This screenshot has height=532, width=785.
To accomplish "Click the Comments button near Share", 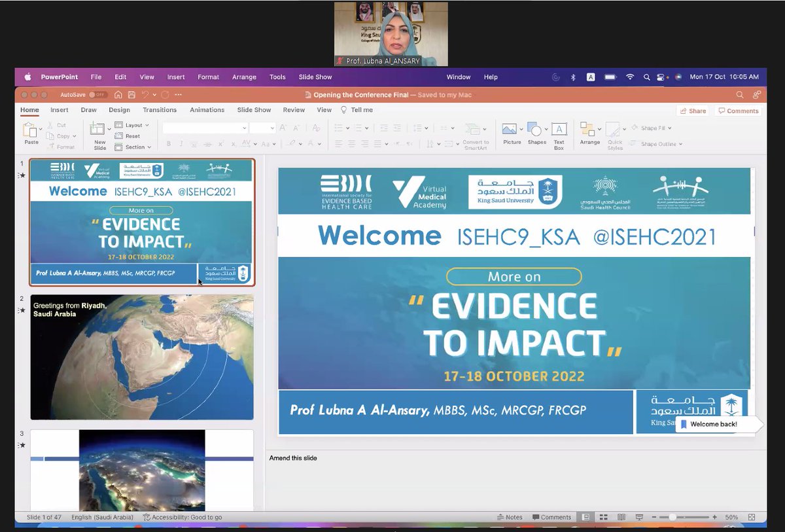I will (x=738, y=111).
